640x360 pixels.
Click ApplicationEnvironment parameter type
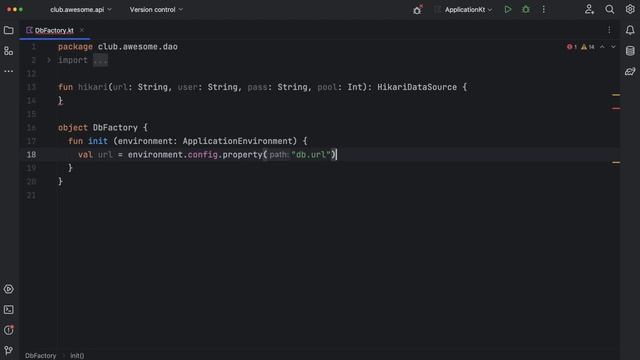click(x=237, y=141)
